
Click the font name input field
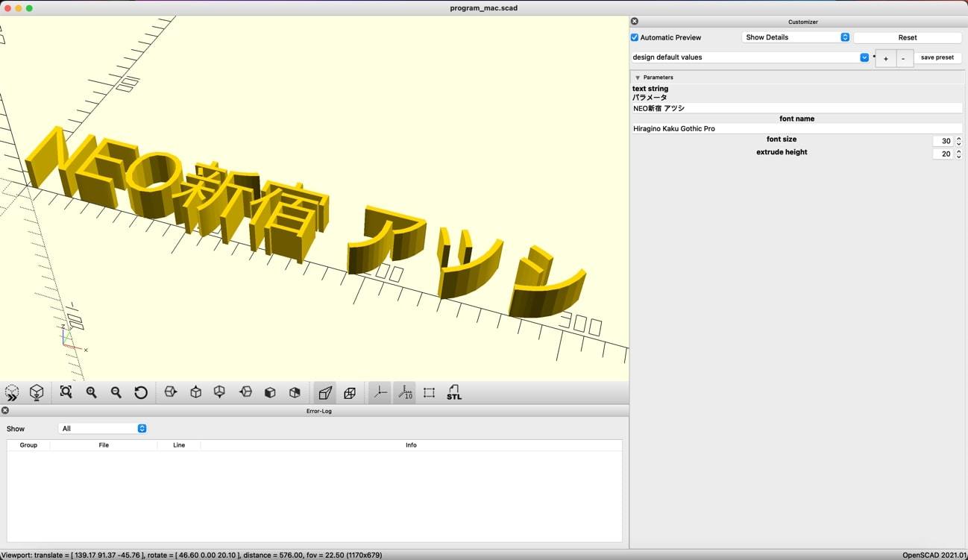(x=796, y=128)
